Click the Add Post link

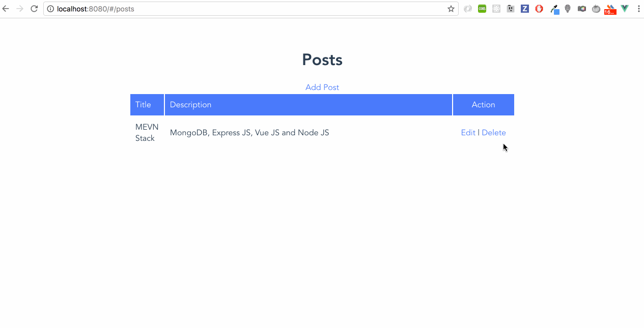[322, 87]
